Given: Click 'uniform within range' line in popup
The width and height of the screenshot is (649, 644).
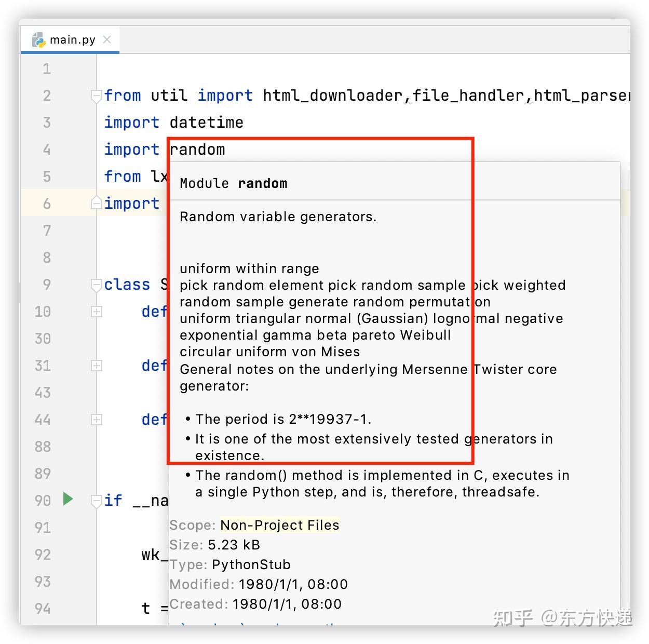Looking at the screenshot, I should 249,269.
